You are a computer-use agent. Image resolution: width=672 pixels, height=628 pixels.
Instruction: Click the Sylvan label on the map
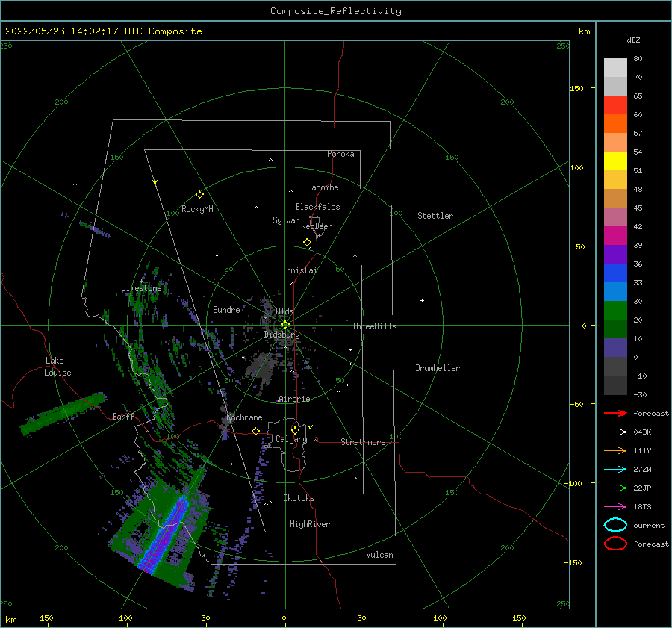(286, 220)
